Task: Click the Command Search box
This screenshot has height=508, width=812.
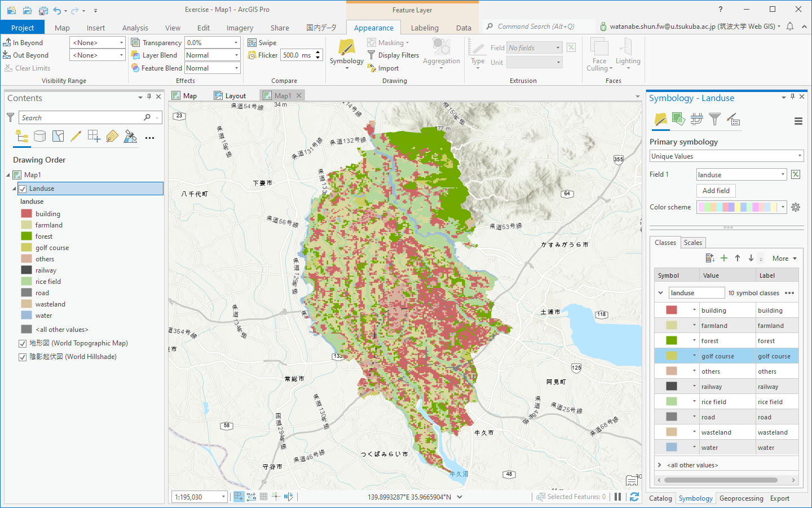Action: pos(540,27)
